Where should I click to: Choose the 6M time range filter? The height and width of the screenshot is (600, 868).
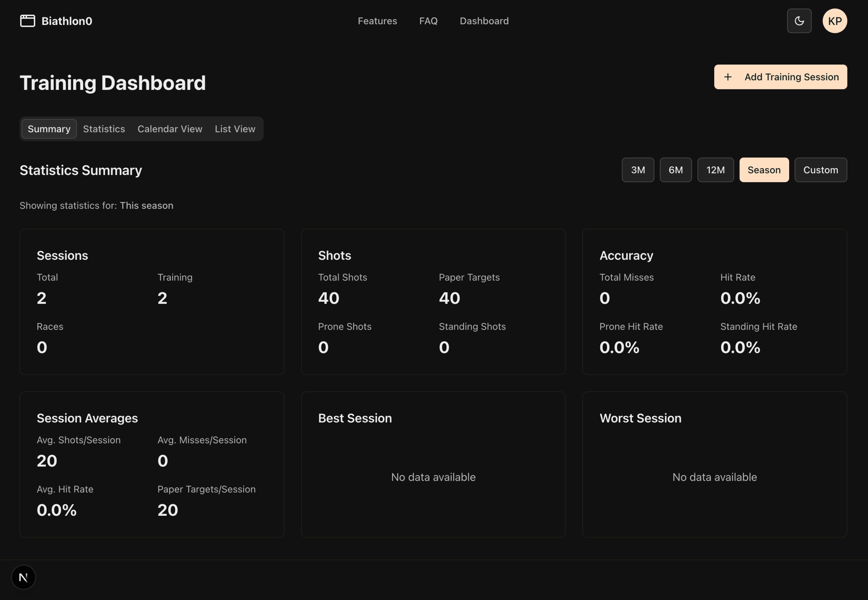(x=675, y=170)
